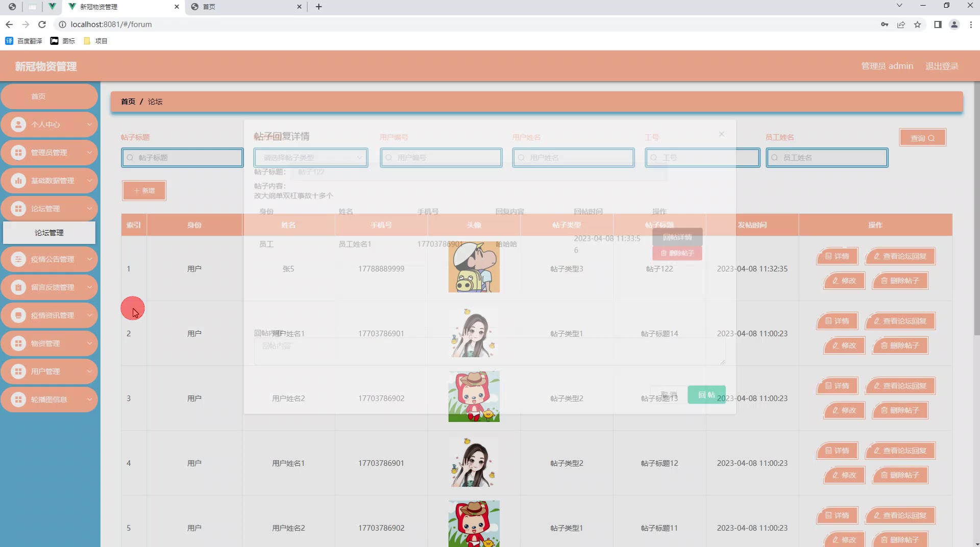Open the browser profile avatar icon
The image size is (980, 547).
coord(954,24)
